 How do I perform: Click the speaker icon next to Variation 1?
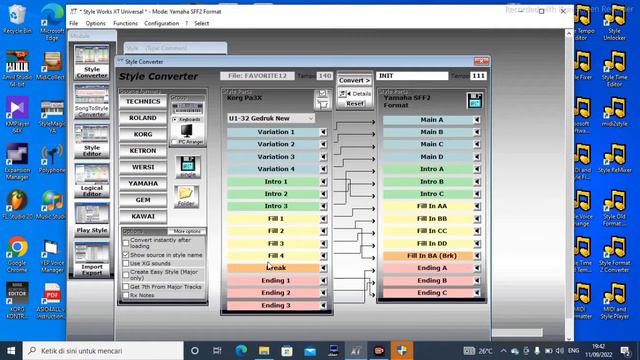[323, 132]
